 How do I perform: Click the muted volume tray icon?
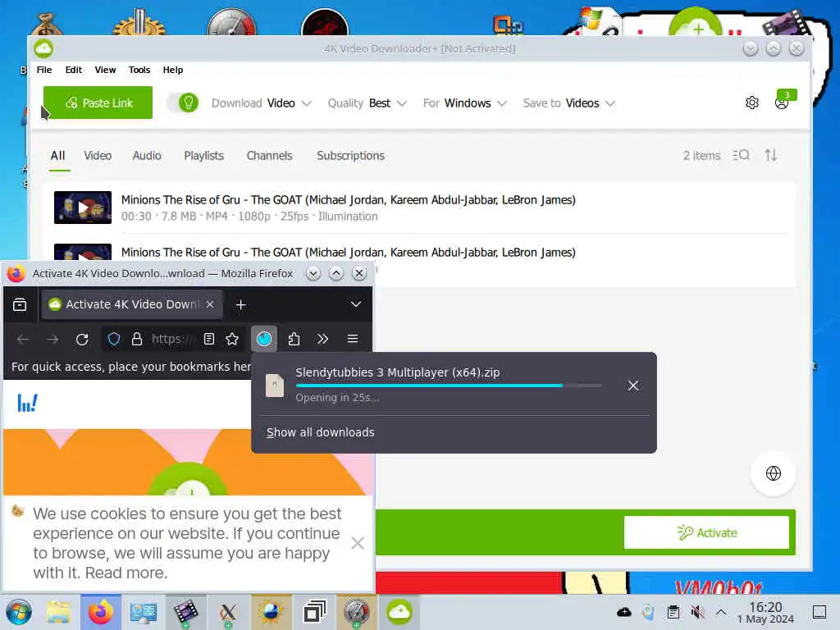pyautogui.click(x=697, y=612)
